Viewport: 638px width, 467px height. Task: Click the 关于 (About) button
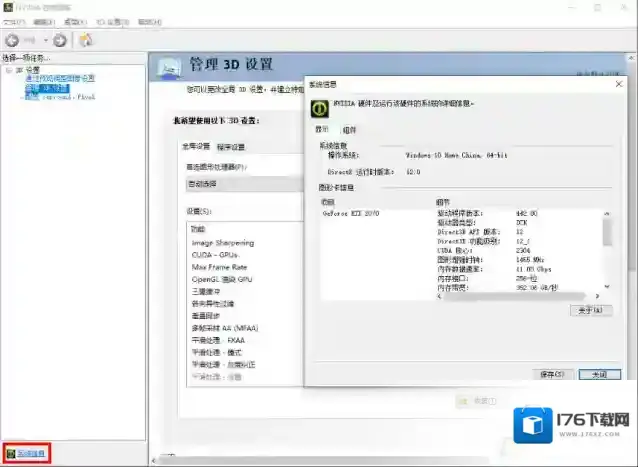(x=590, y=310)
